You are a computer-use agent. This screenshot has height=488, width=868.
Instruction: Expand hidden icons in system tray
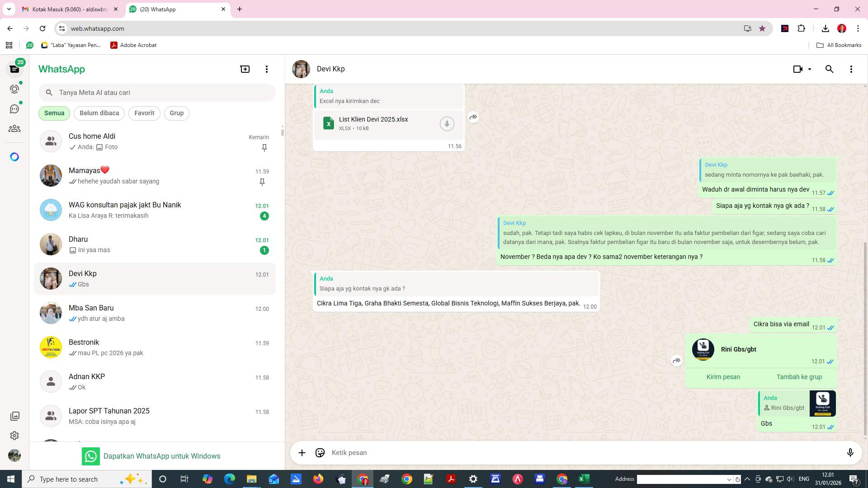(747, 479)
